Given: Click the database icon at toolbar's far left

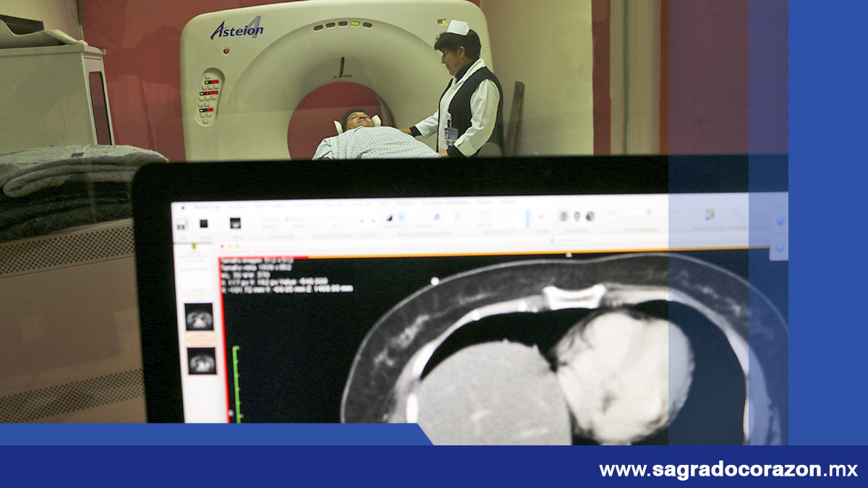Looking at the screenshot, I should (183, 223).
